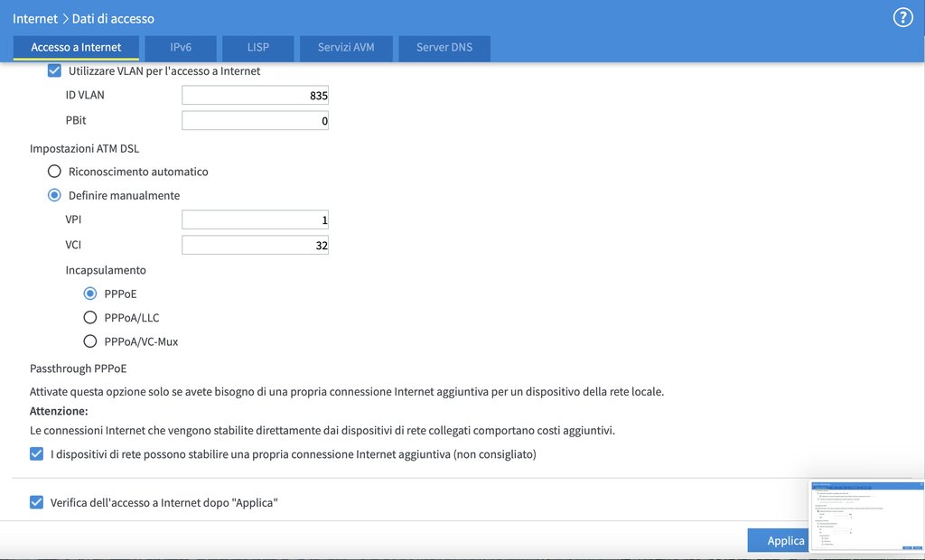Select PPPoA/LLC encapsulation
The width and height of the screenshot is (925, 560).
[x=90, y=317]
